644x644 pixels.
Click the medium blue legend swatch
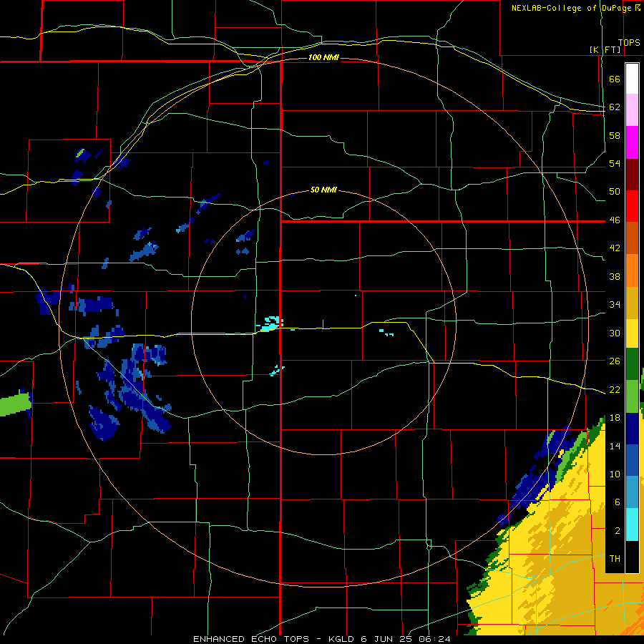(x=632, y=460)
